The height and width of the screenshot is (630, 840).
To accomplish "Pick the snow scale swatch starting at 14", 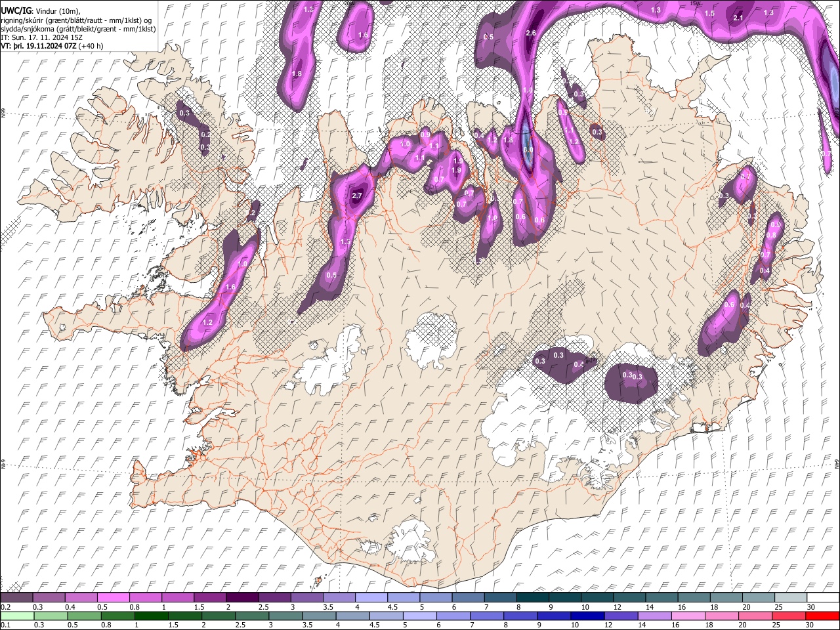I will (x=661, y=597).
